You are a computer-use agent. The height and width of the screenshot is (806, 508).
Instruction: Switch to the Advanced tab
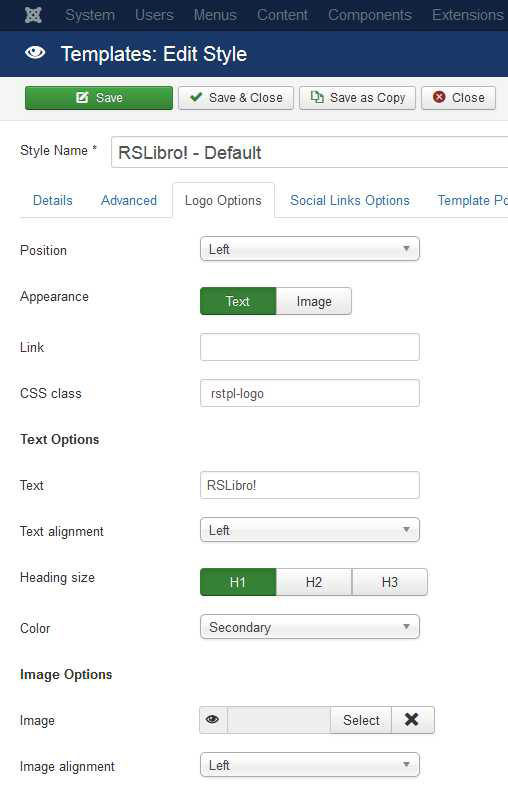coord(129,200)
